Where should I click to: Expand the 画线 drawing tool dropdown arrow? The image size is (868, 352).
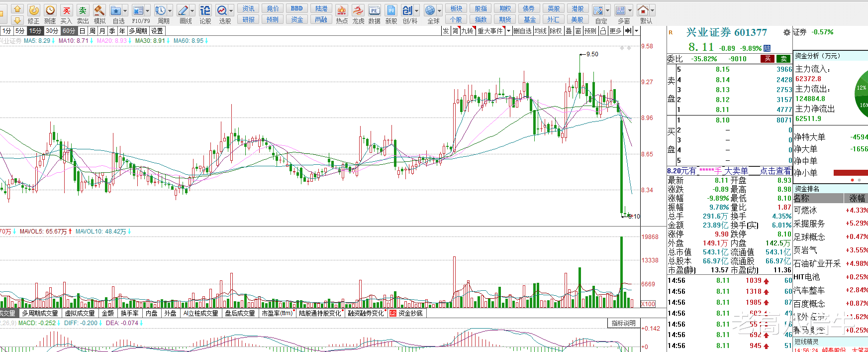pos(192,10)
